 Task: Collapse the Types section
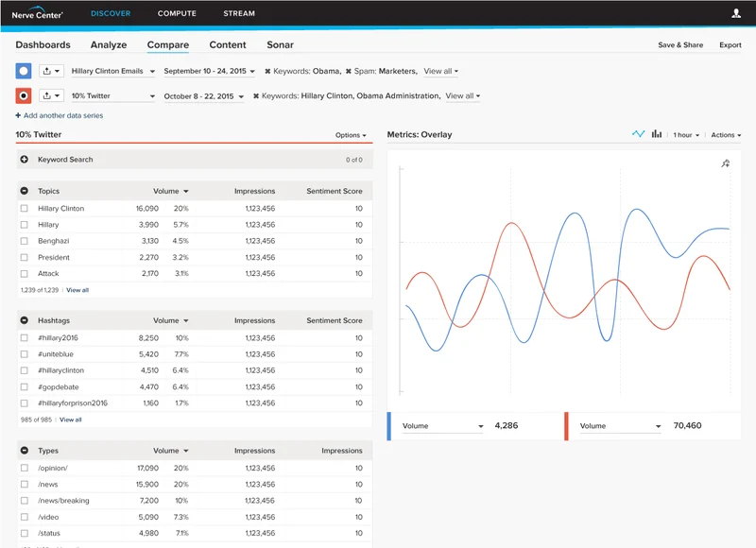pyautogui.click(x=25, y=450)
